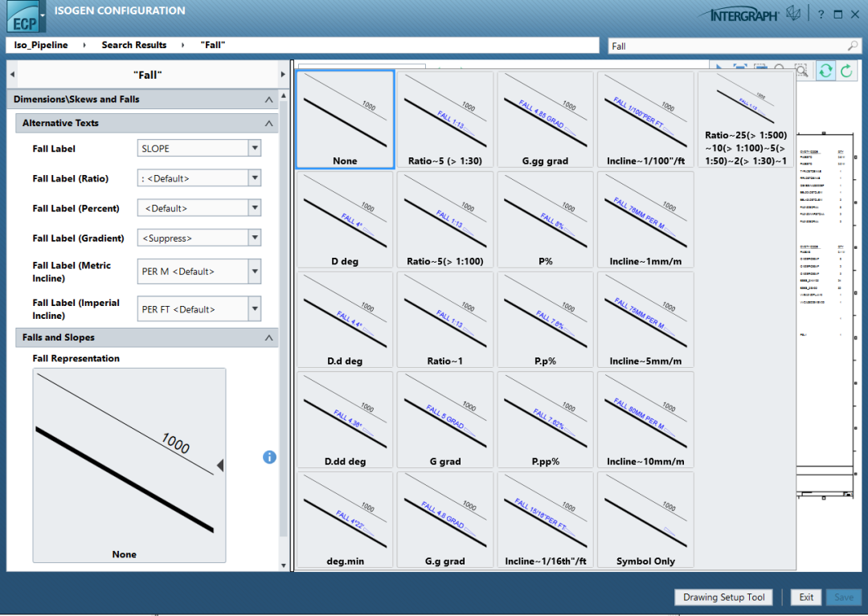Choose the G.gg grad tile
Screen dimensions: 868x616
[x=545, y=120]
